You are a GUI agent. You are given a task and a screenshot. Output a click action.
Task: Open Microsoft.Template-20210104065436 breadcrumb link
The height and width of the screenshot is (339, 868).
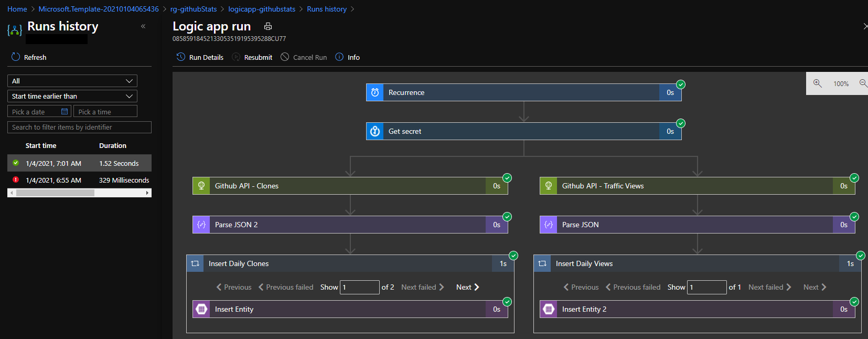[99, 9]
